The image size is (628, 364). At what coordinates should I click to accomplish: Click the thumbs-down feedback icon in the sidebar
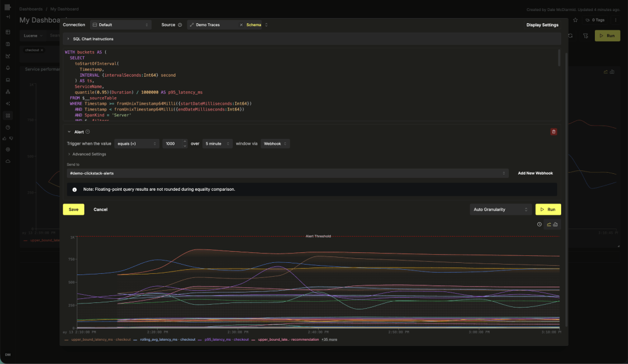(11, 138)
